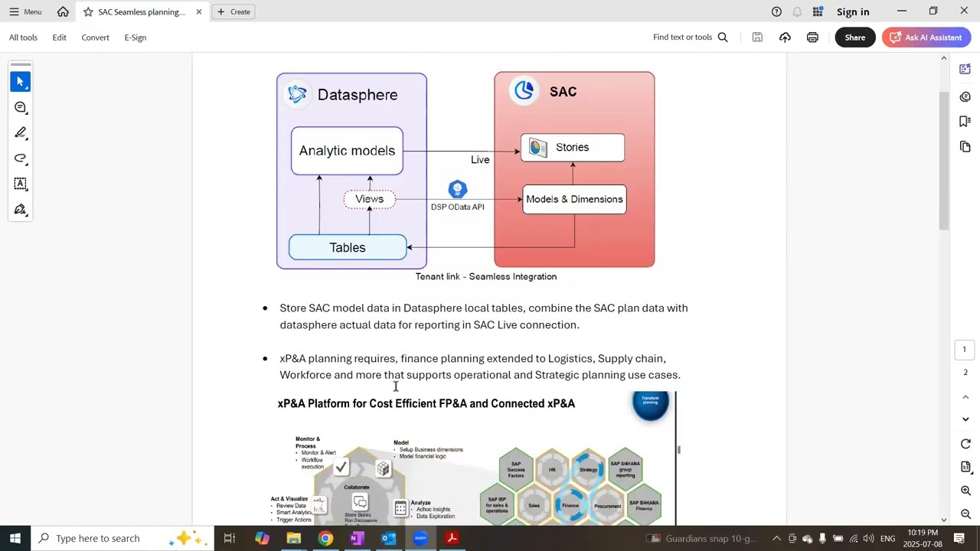Viewport: 980px width, 551px height.
Task: Open the Copilot taskbar icon
Action: 262,538
